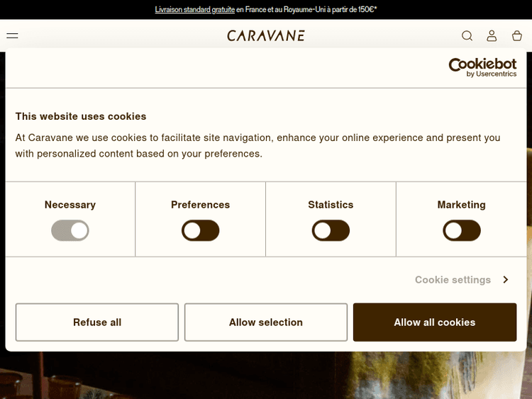Click the Necessary category label

pyautogui.click(x=70, y=205)
